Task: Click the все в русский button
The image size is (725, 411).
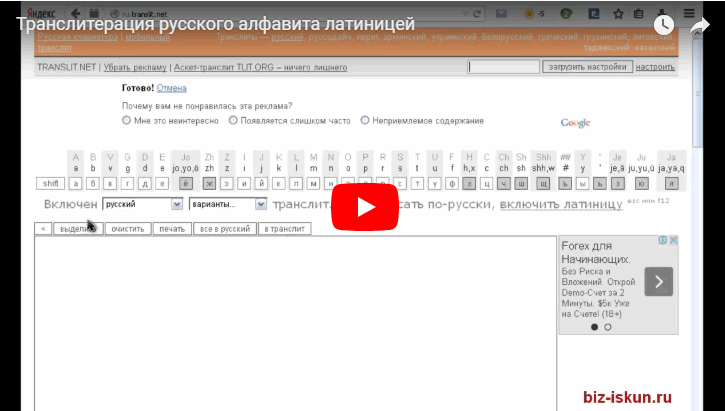Action: (225, 229)
